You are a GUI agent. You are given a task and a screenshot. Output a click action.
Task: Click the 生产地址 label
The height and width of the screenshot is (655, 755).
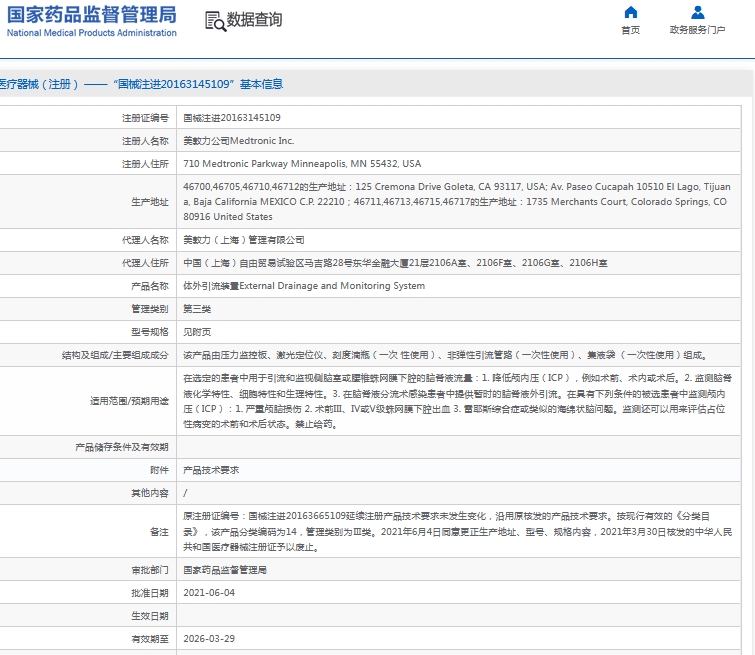pyautogui.click(x=150, y=202)
